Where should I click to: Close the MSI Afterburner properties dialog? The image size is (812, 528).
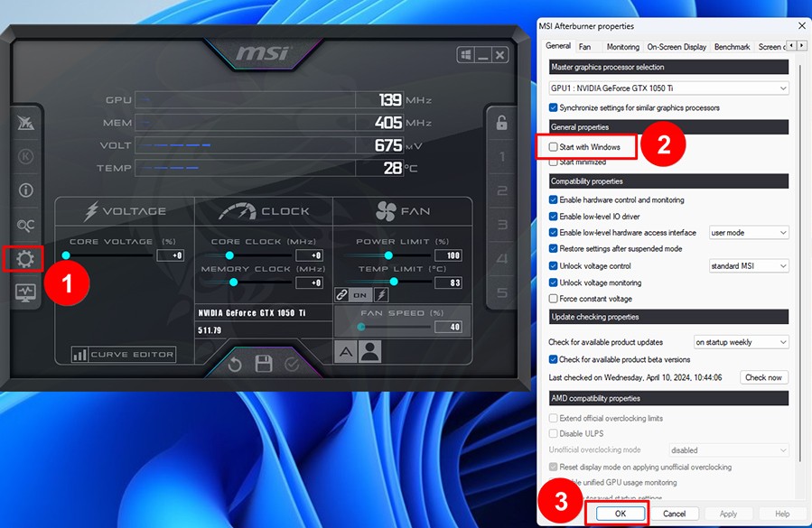pyautogui.click(x=802, y=26)
